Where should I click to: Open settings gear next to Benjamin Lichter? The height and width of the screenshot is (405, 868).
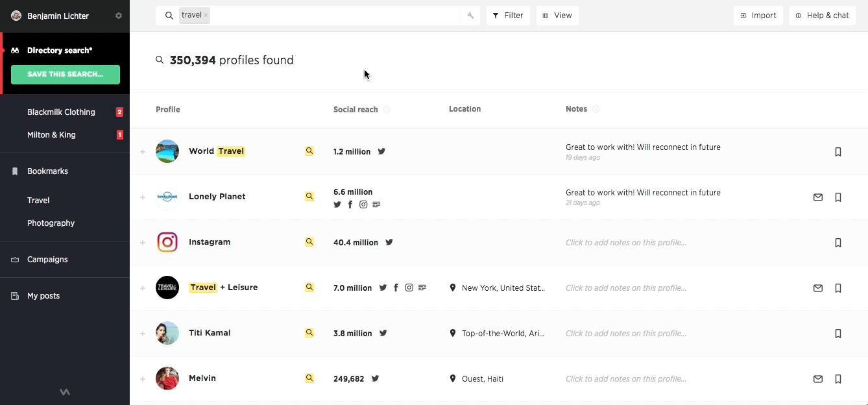pyautogui.click(x=119, y=16)
